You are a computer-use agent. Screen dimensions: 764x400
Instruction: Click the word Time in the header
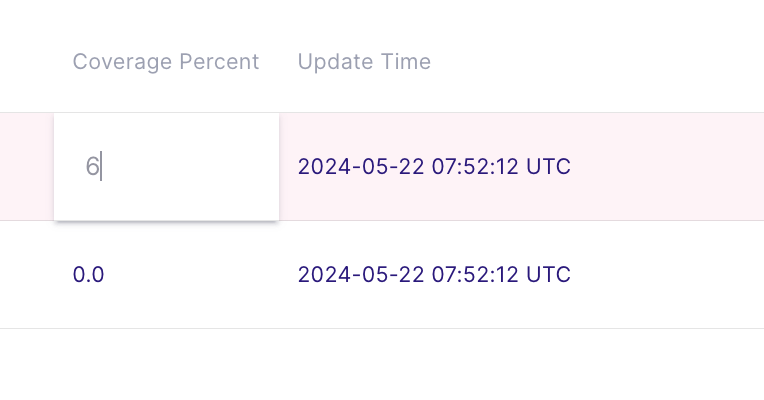point(408,62)
